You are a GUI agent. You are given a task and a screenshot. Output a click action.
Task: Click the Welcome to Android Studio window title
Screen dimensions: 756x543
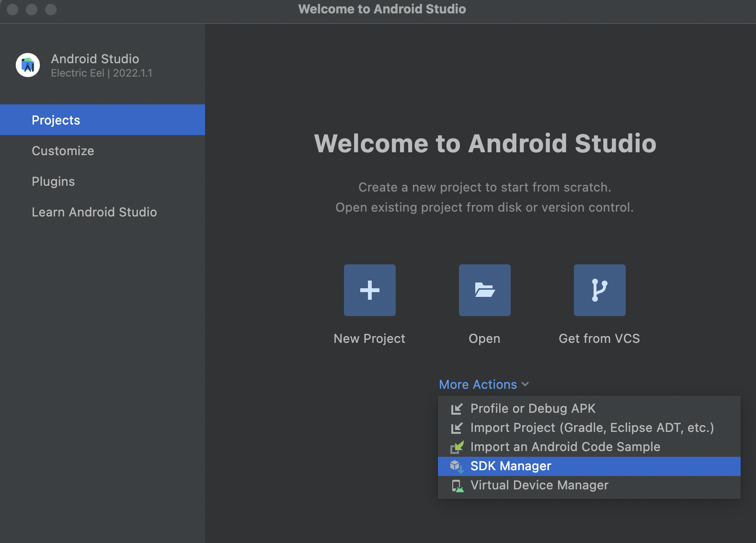pyautogui.click(x=382, y=9)
